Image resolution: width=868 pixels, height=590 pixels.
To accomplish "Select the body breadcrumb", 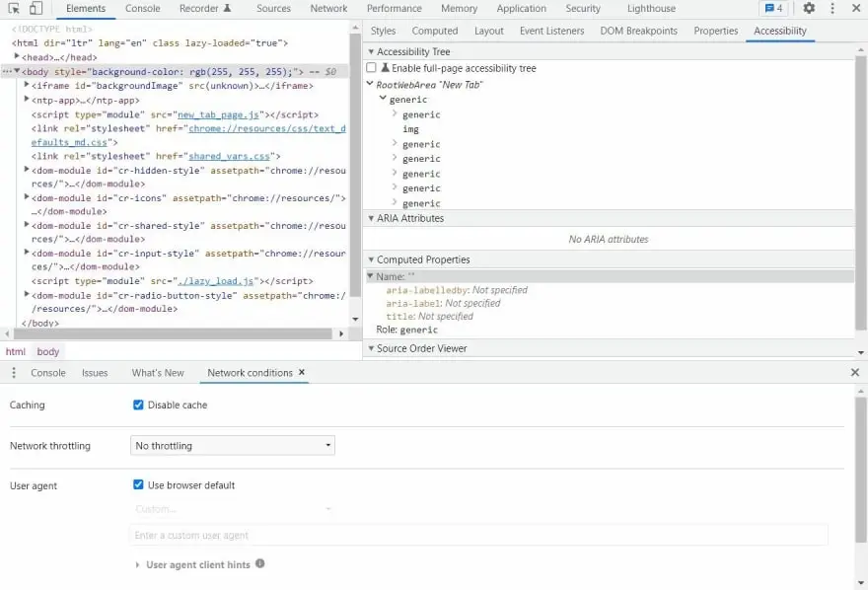I will [x=48, y=351].
